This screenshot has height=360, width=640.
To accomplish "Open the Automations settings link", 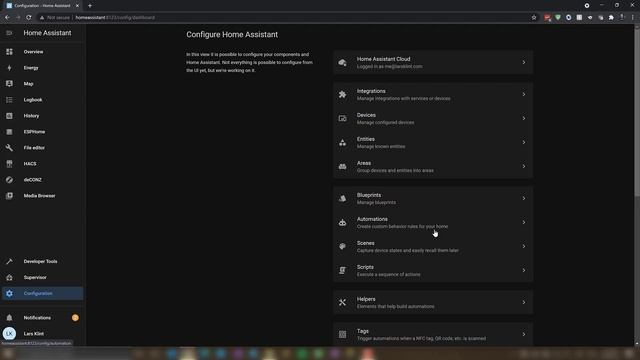I will (433, 222).
